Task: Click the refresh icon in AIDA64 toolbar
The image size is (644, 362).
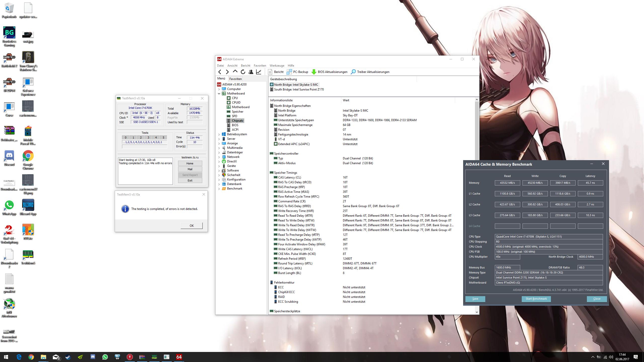Action: (243, 72)
